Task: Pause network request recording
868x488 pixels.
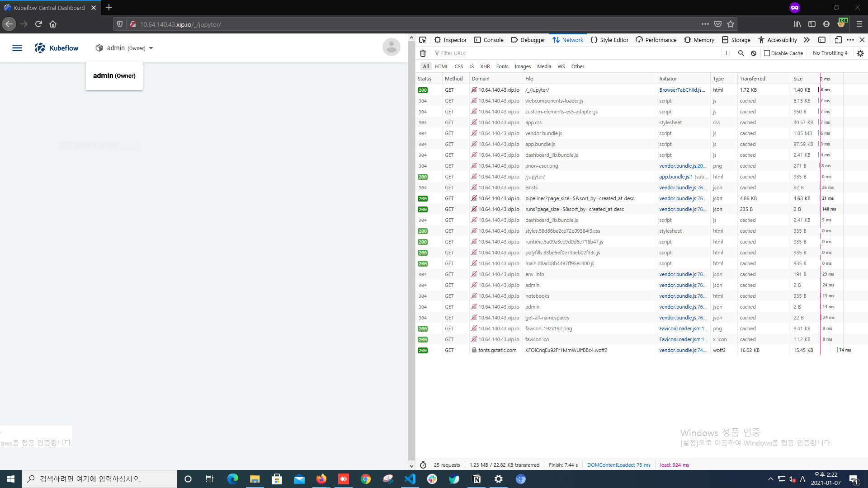Action: 728,53
